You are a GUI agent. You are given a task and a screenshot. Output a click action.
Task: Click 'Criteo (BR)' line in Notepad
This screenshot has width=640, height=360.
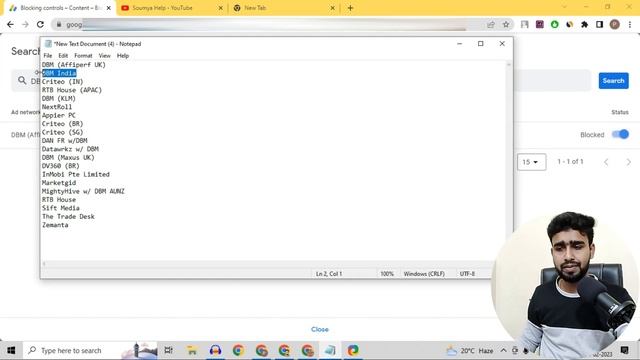point(62,124)
